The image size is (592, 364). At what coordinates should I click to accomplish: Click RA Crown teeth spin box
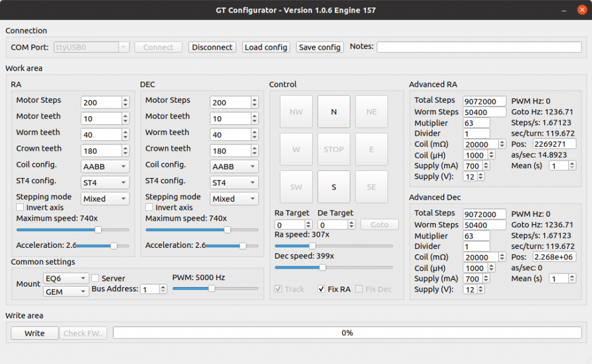click(x=105, y=151)
